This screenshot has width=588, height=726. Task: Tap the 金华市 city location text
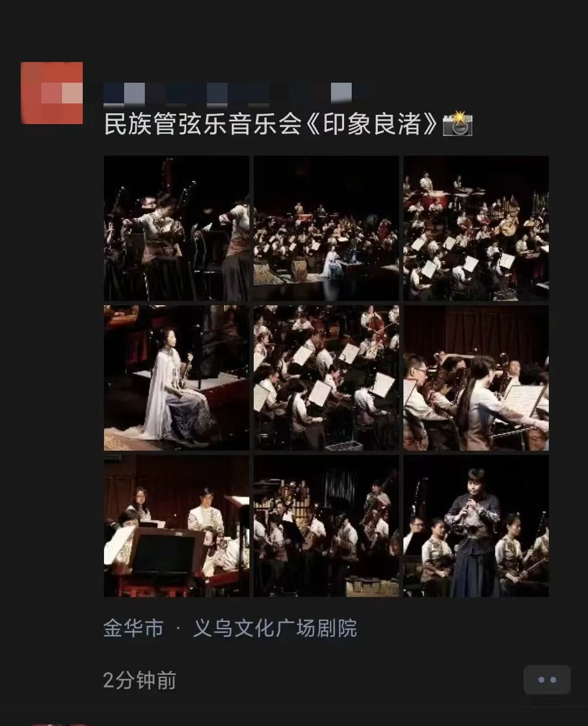(133, 628)
